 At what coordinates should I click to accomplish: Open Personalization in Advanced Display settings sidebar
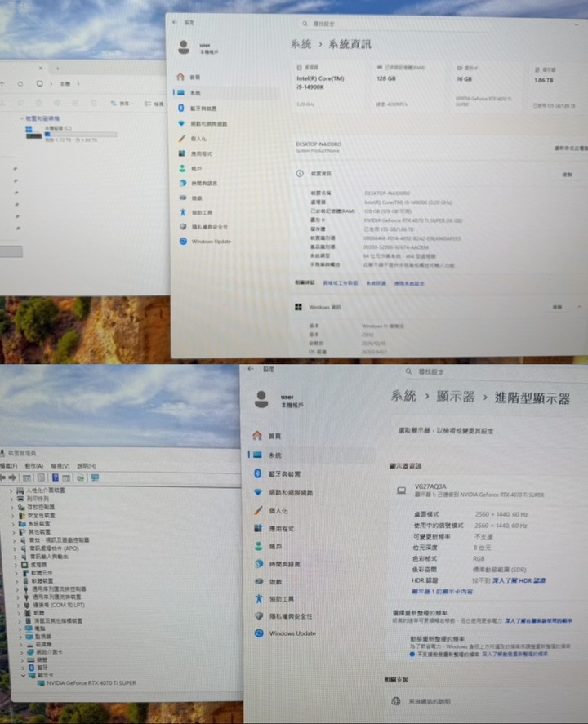pos(270,510)
